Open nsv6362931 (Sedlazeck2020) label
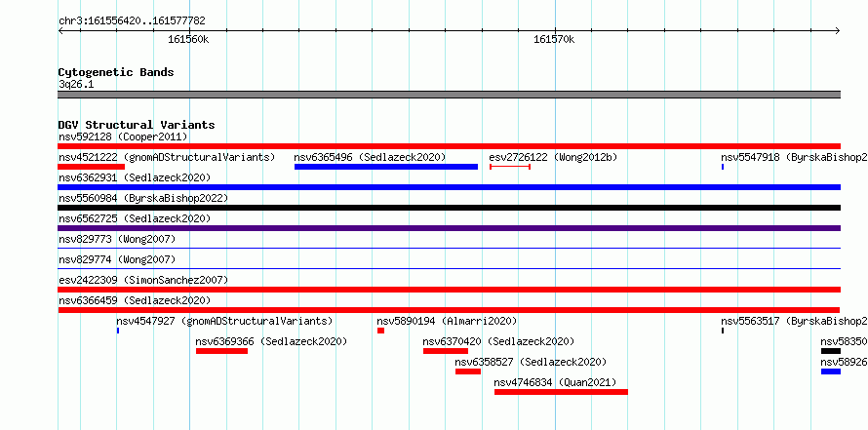This screenshot has height=430, width=868. click(x=135, y=177)
